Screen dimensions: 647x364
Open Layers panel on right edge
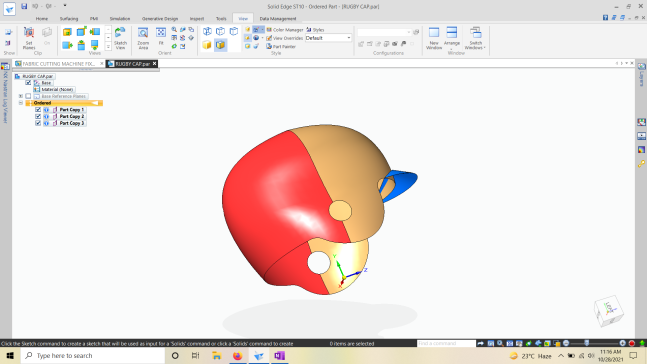tap(641, 74)
